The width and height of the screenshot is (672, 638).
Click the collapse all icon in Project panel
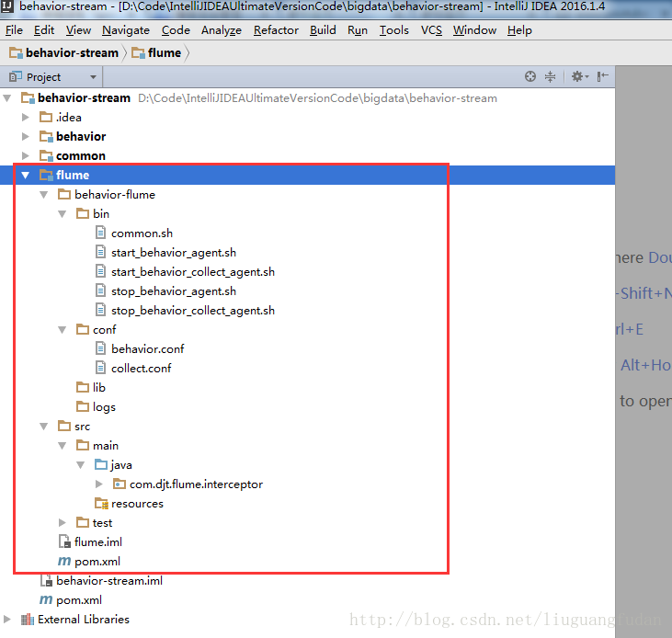(550, 76)
